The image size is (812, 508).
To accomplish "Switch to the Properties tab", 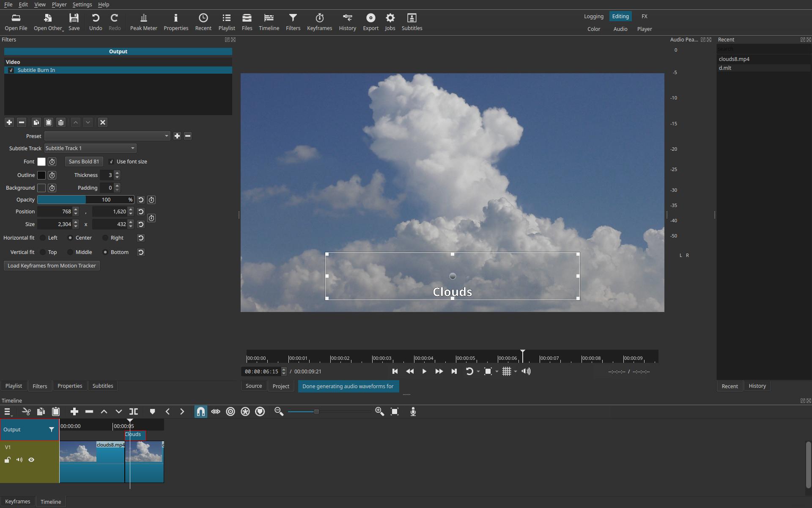I will [70, 386].
